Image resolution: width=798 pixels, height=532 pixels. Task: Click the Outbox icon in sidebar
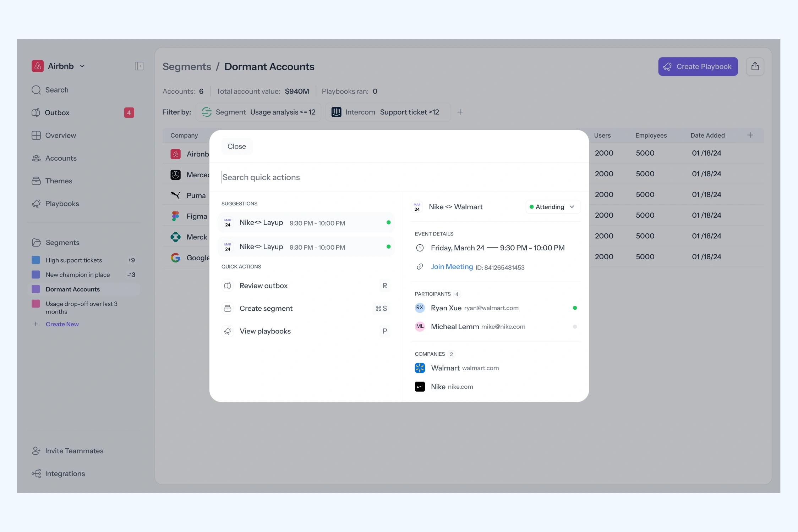pos(36,113)
